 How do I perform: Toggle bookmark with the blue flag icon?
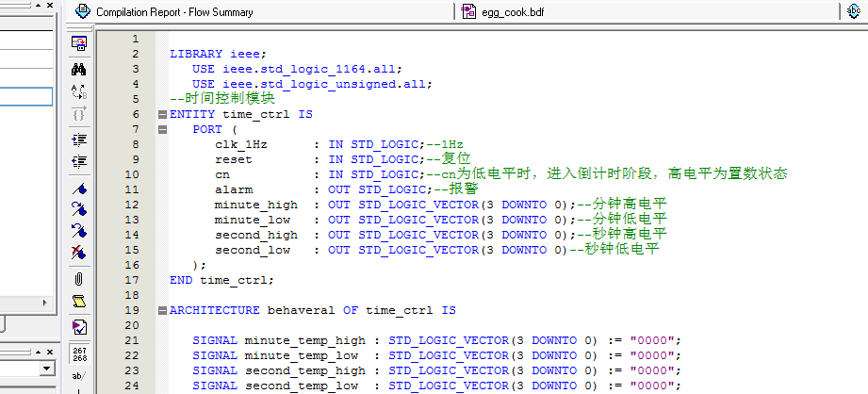79,189
